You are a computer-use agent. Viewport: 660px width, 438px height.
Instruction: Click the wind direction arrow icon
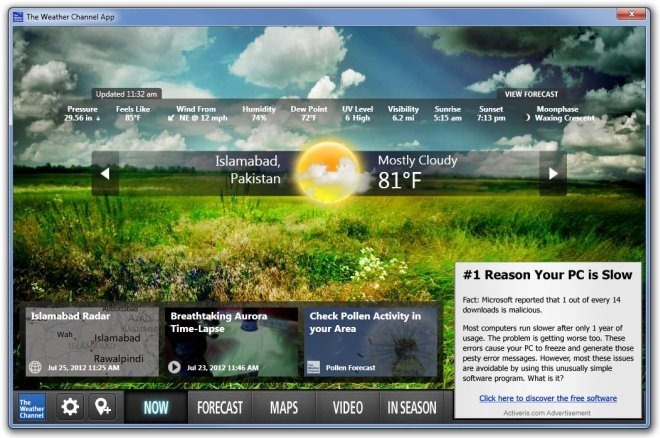pos(171,118)
